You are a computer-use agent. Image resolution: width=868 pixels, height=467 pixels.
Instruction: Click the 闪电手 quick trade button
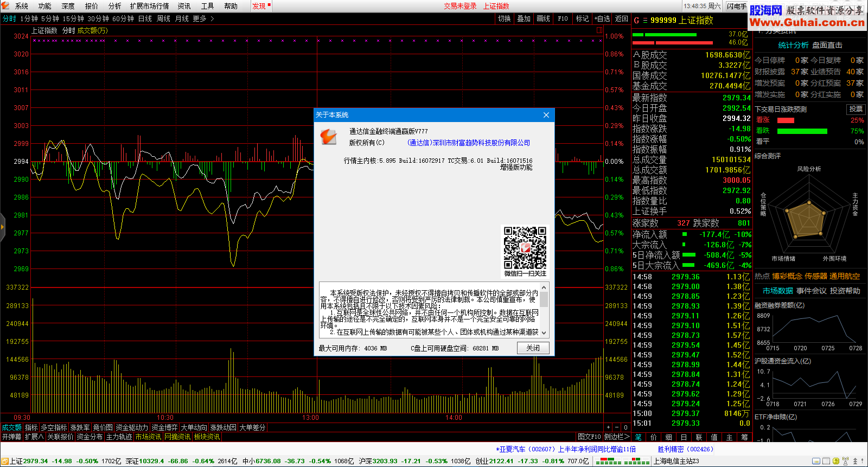click(x=737, y=6)
